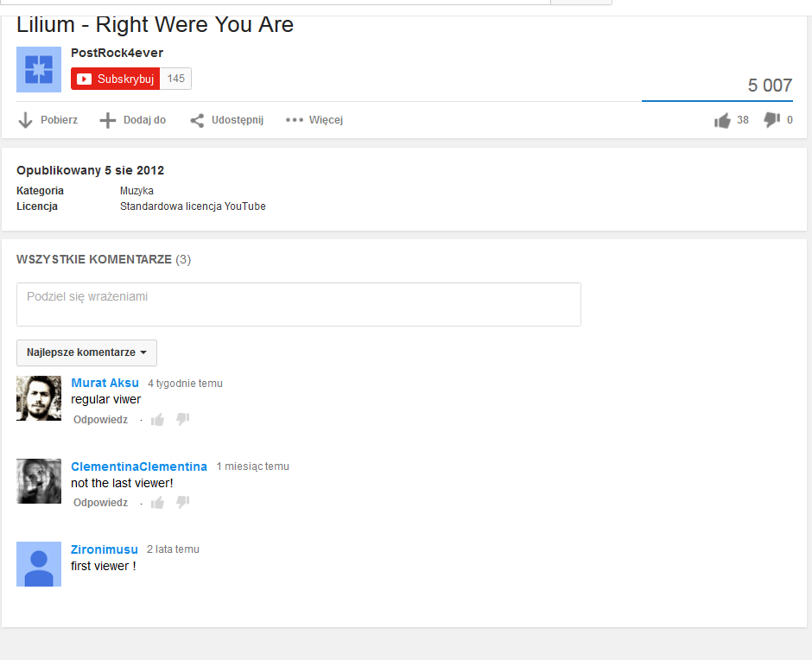Like ClementinaClementina's comment

click(x=157, y=502)
